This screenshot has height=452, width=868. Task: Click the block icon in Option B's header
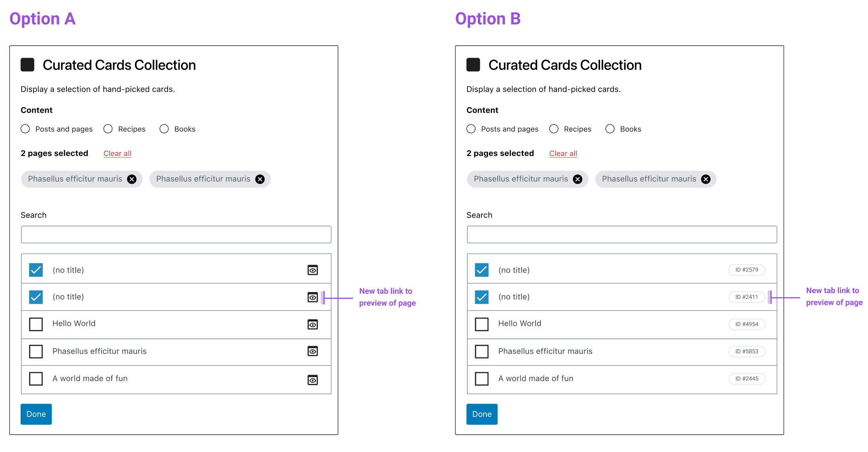[x=473, y=64]
